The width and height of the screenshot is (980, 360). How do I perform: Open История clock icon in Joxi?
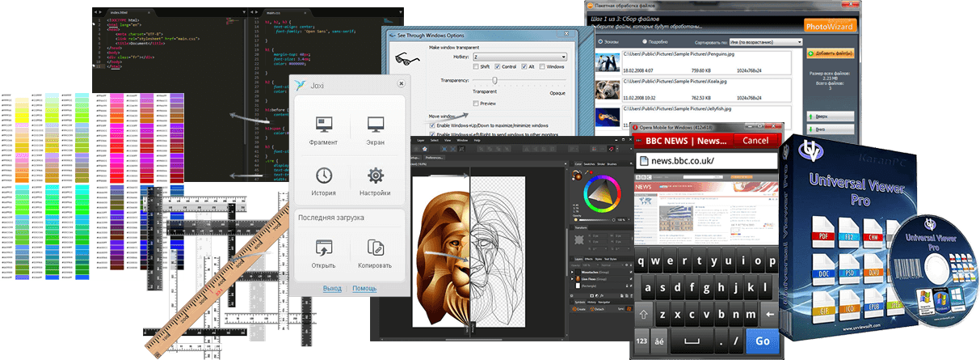[x=324, y=176]
